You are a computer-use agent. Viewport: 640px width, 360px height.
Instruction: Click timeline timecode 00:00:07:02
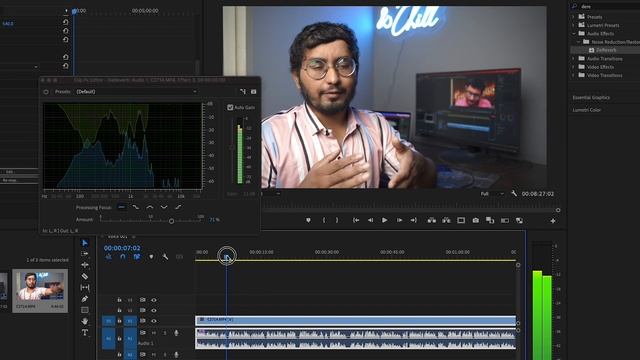click(x=122, y=248)
